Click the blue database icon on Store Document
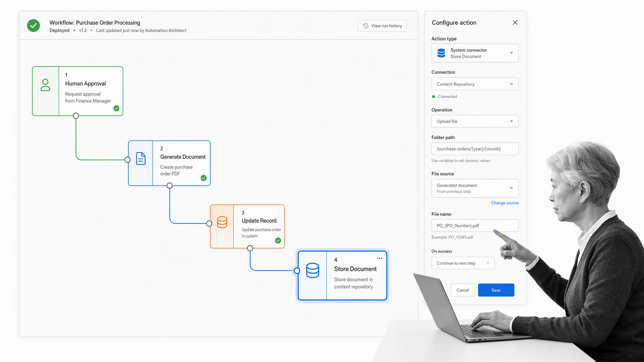 click(x=313, y=270)
